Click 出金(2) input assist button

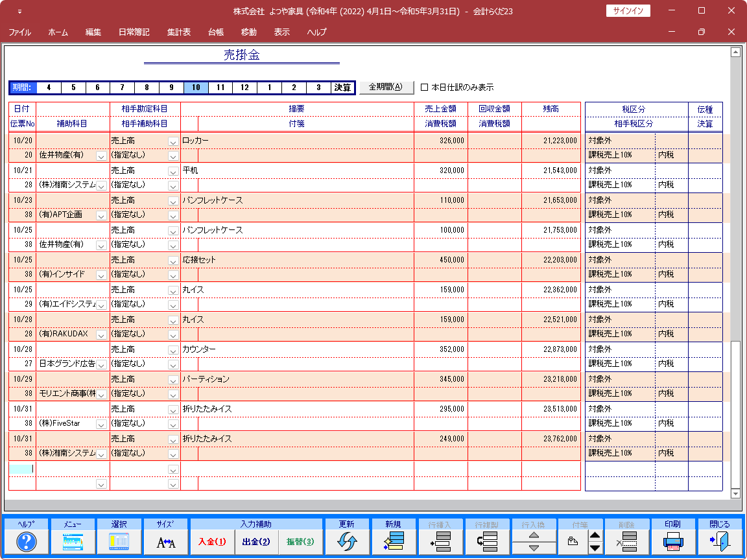tap(256, 542)
